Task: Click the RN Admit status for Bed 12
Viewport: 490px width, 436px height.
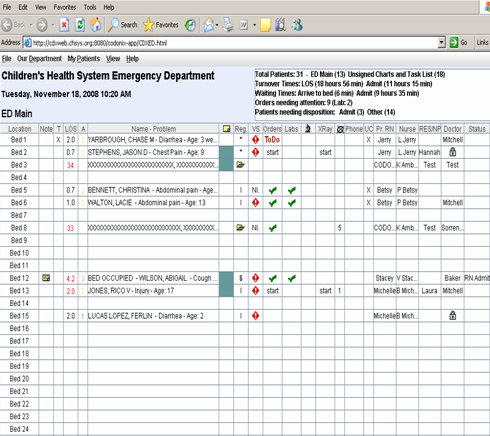Action: (x=477, y=278)
